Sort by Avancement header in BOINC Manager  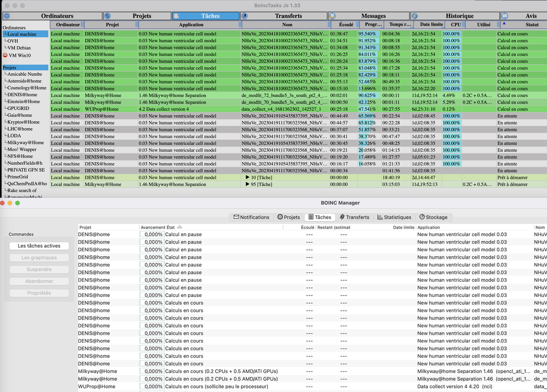(x=153, y=227)
